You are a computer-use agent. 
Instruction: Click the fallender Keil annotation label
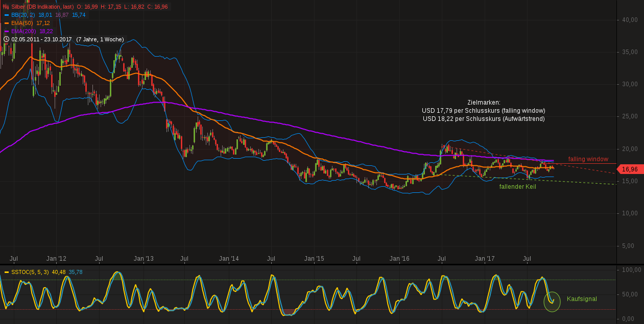pyautogui.click(x=518, y=187)
